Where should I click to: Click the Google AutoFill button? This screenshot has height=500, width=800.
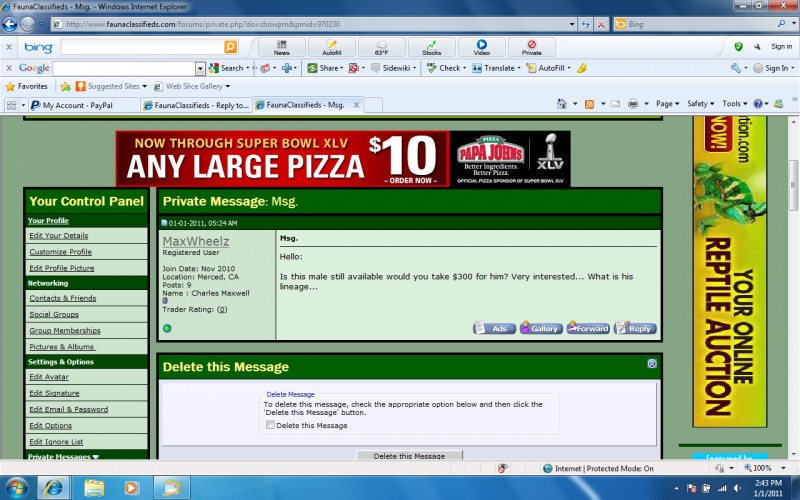click(546, 68)
